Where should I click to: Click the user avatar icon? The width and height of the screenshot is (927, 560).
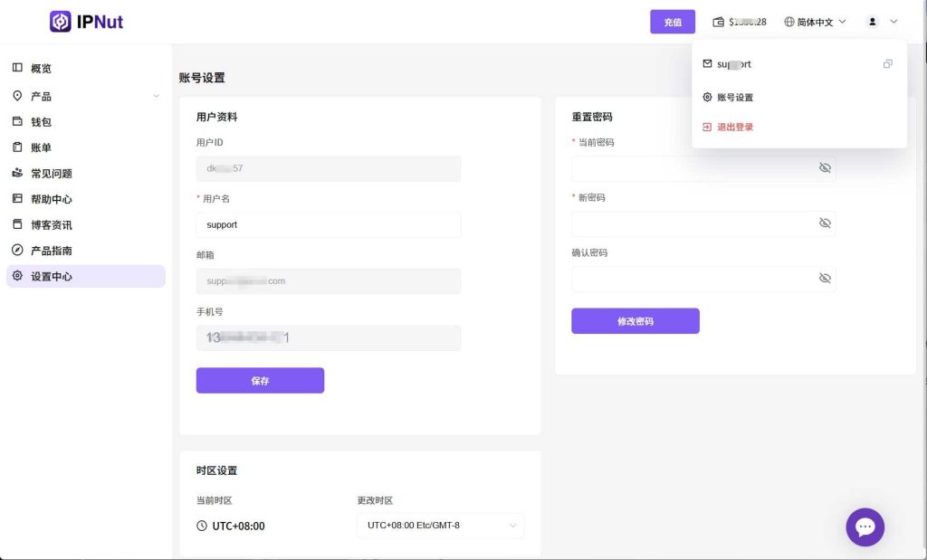pyautogui.click(x=872, y=22)
